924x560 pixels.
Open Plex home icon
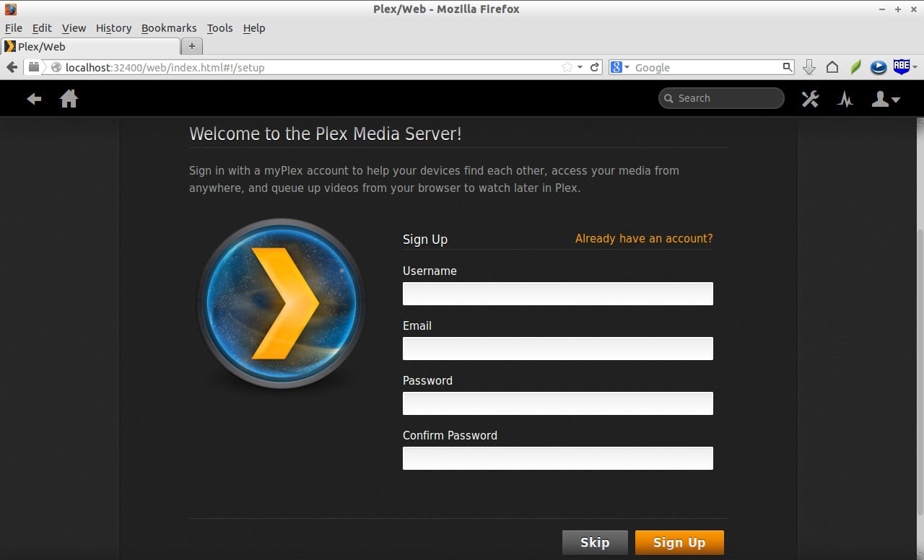coord(69,98)
